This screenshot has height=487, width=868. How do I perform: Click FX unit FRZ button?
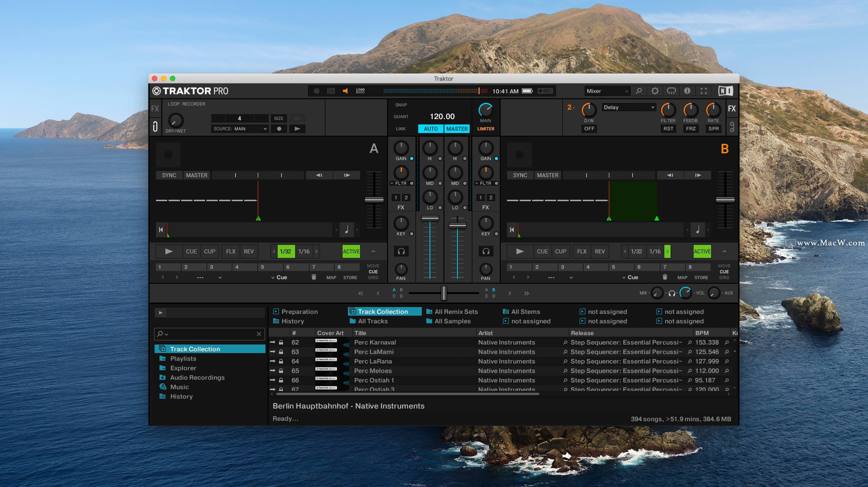pyautogui.click(x=691, y=129)
